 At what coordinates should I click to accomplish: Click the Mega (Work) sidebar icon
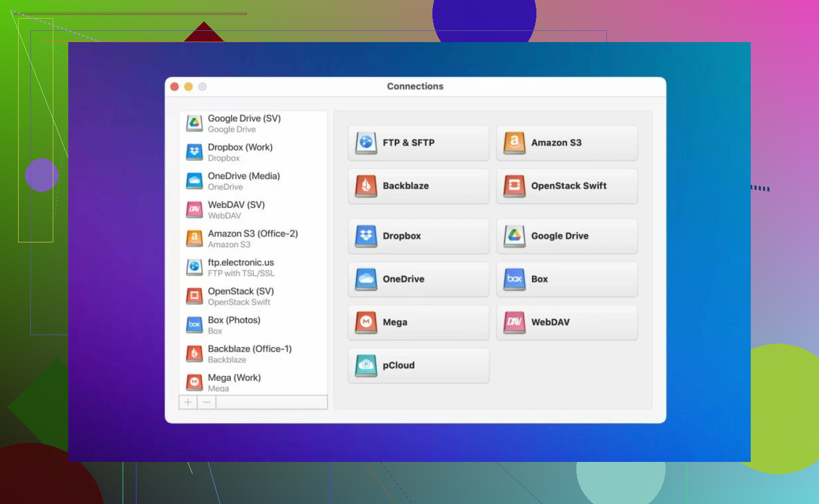pyautogui.click(x=194, y=382)
